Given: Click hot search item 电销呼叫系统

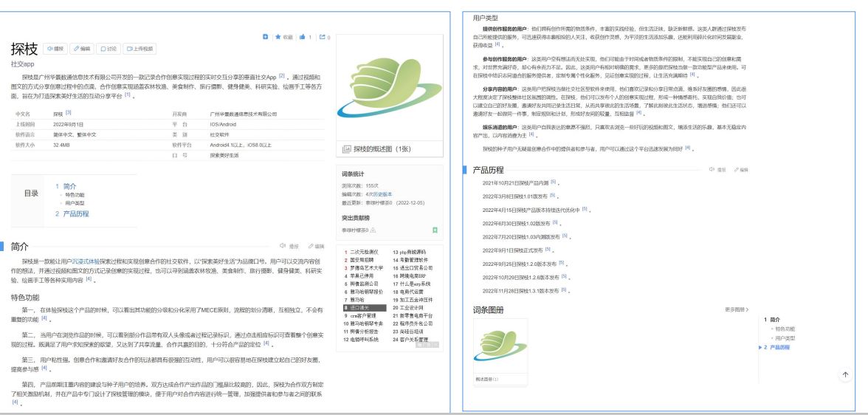Looking at the screenshot, I should click(x=364, y=339).
